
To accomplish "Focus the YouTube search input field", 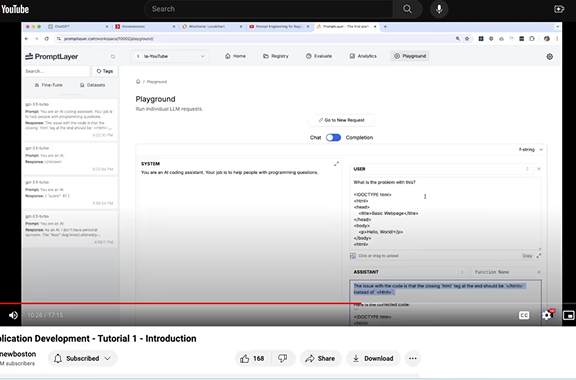I will 269,9.
